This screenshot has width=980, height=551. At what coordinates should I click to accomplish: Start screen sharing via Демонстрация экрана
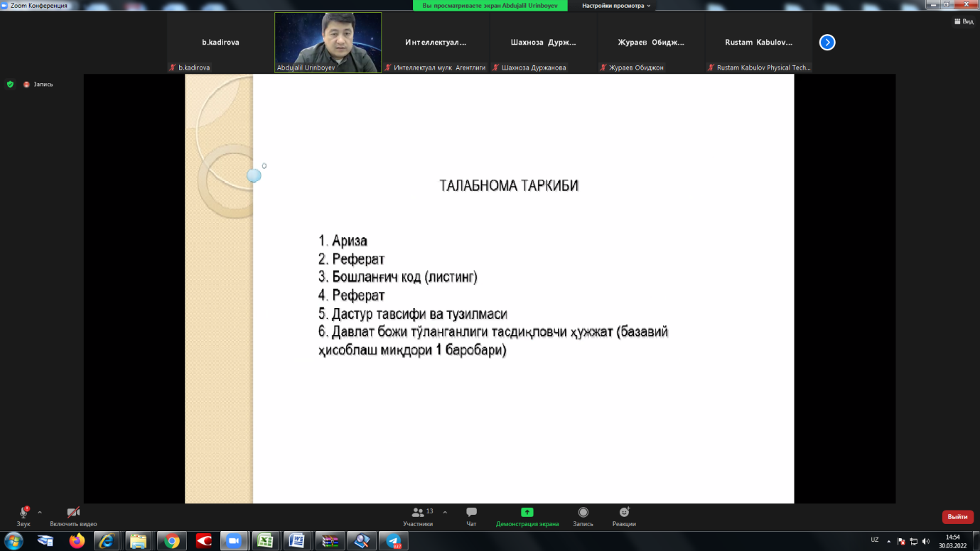point(527,515)
